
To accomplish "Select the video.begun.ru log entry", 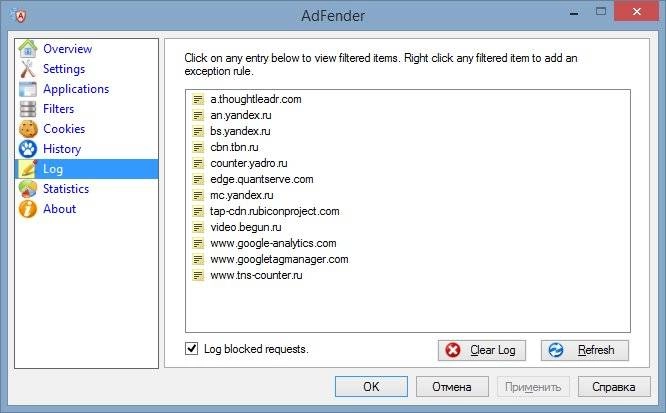I will (x=246, y=227).
